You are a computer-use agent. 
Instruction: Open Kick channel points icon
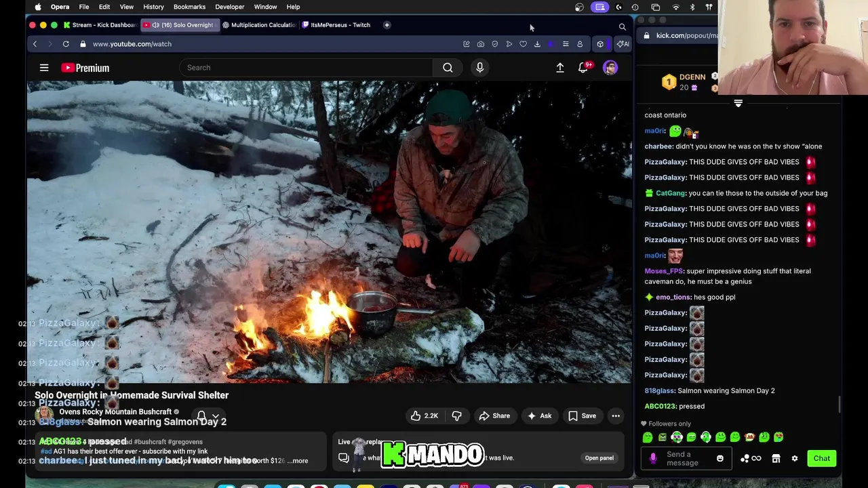[750, 459]
